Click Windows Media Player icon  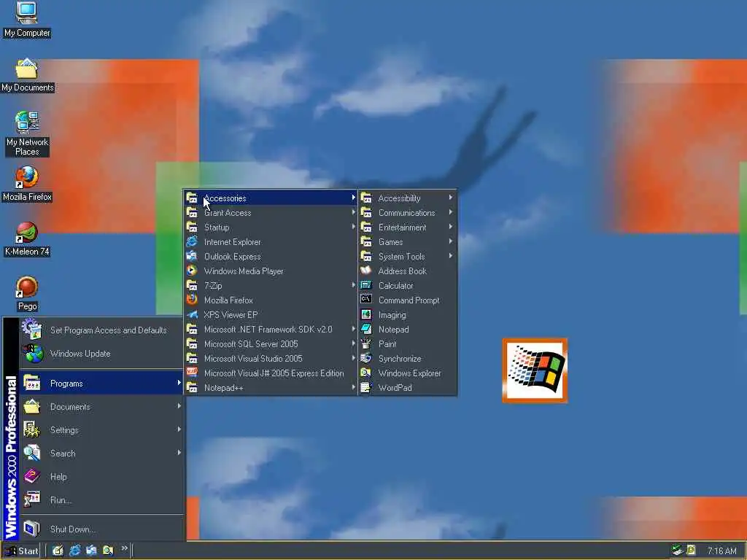pos(192,271)
